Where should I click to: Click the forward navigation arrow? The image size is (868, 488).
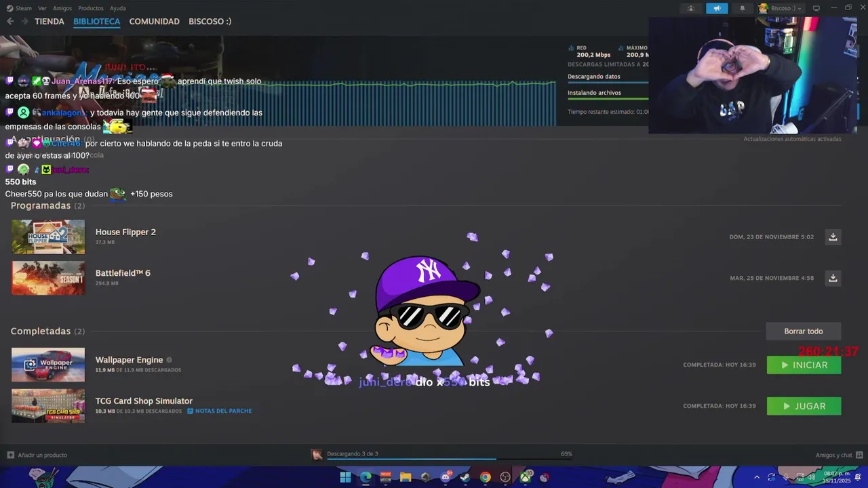[x=24, y=22]
